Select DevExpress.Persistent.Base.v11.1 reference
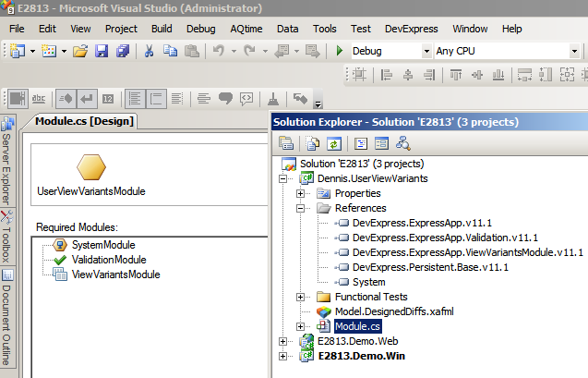The image size is (588, 378). click(x=430, y=268)
